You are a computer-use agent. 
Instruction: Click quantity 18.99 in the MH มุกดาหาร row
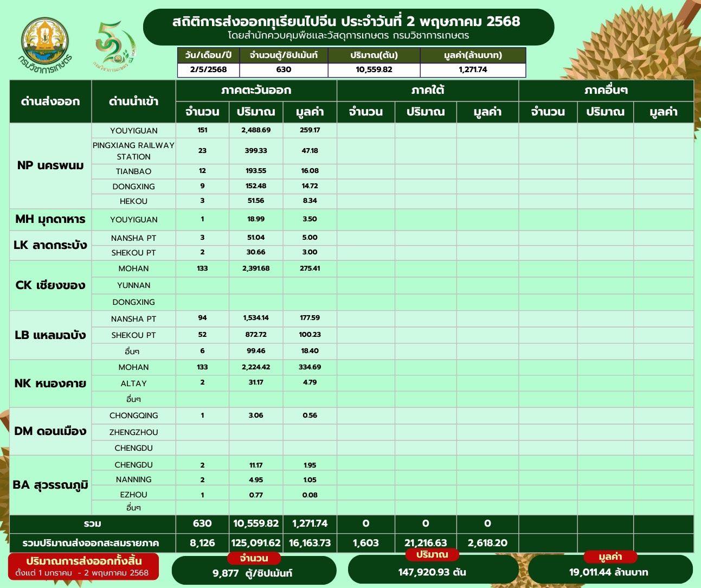coord(256,219)
